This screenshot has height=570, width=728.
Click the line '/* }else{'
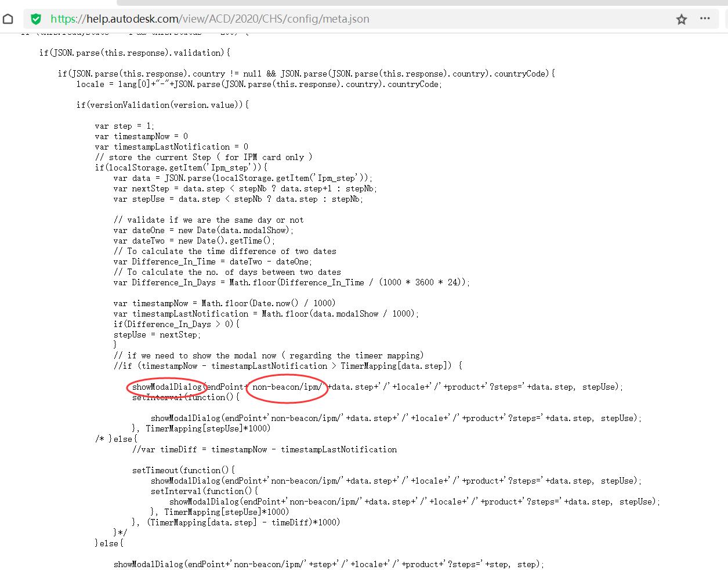pyautogui.click(x=116, y=439)
